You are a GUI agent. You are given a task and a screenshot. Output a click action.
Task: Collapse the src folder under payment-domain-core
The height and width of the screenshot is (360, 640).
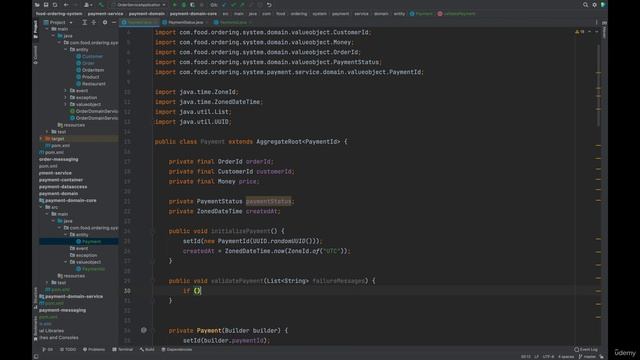point(41,207)
